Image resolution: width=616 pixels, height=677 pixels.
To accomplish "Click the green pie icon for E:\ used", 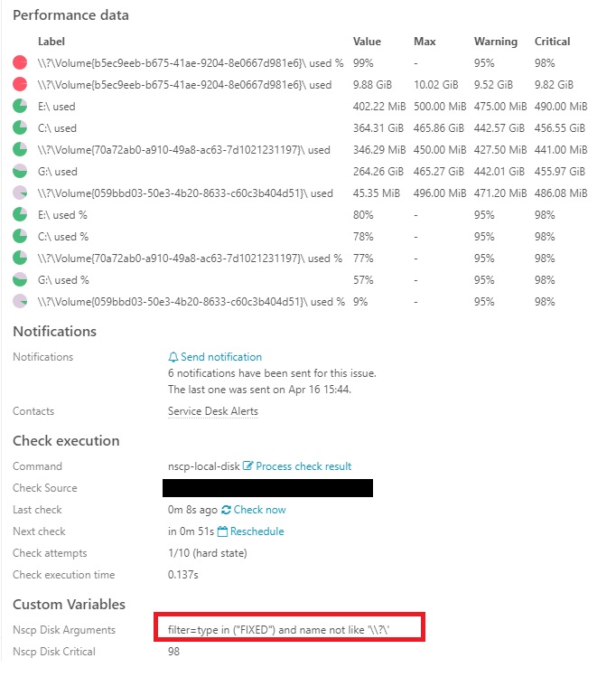I will tap(20, 107).
